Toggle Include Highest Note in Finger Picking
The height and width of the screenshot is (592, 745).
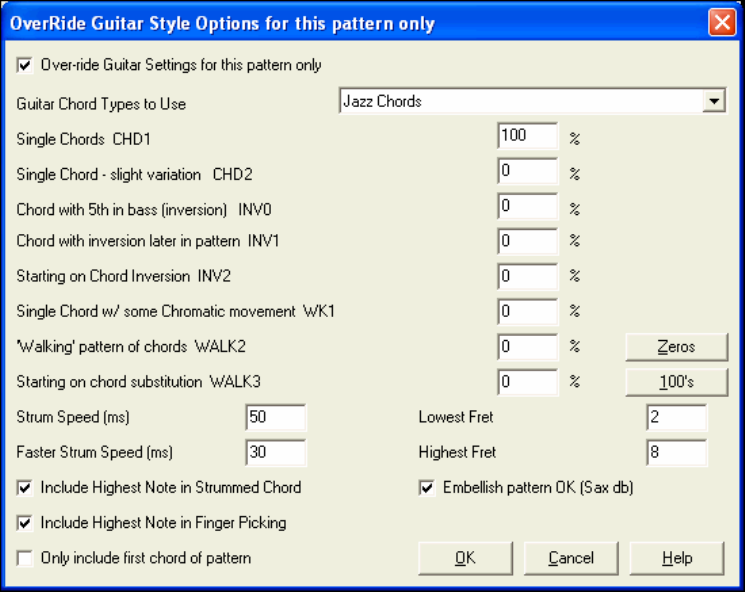[x=25, y=522]
